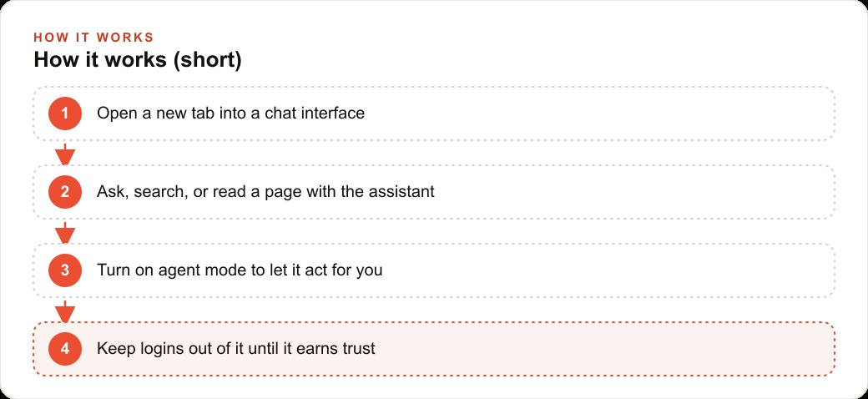The height and width of the screenshot is (399, 868).
Task: Click empty area of step 3 dashed card
Action: tap(609, 270)
